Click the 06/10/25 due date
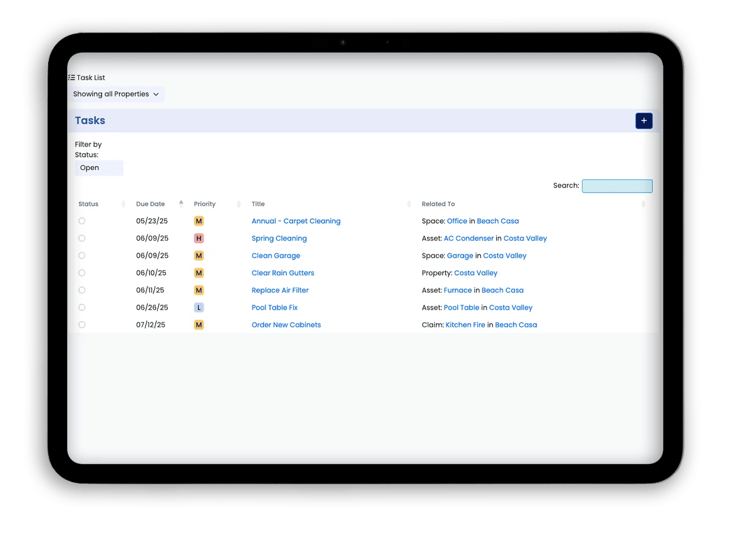Screen dimensions: 756x536 pyautogui.click(x=152, y=273)
